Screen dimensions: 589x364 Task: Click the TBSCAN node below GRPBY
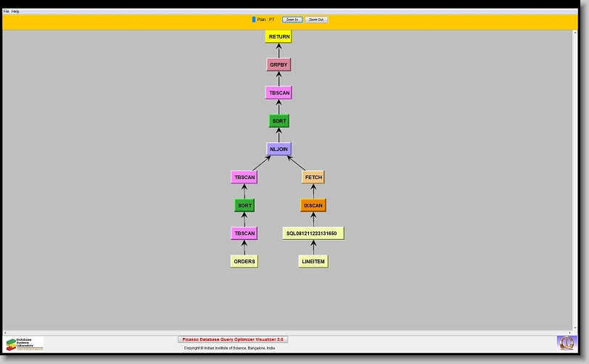point(279,93)
